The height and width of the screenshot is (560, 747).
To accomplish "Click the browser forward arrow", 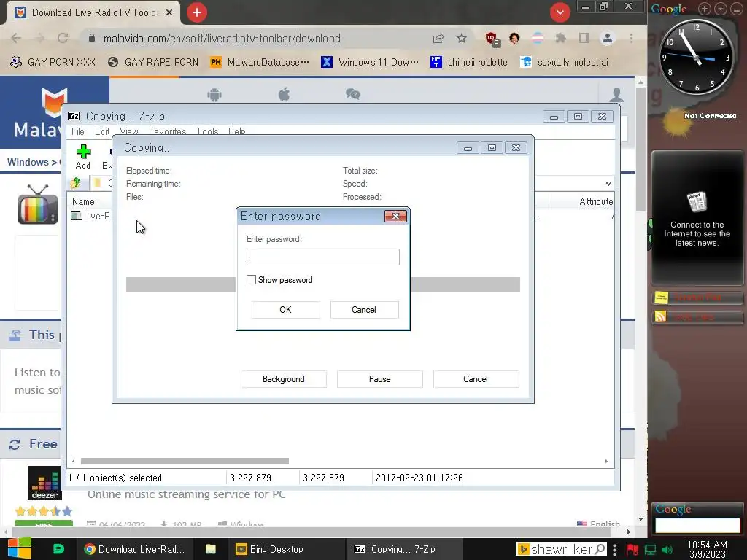I will (x=39, y=38).
